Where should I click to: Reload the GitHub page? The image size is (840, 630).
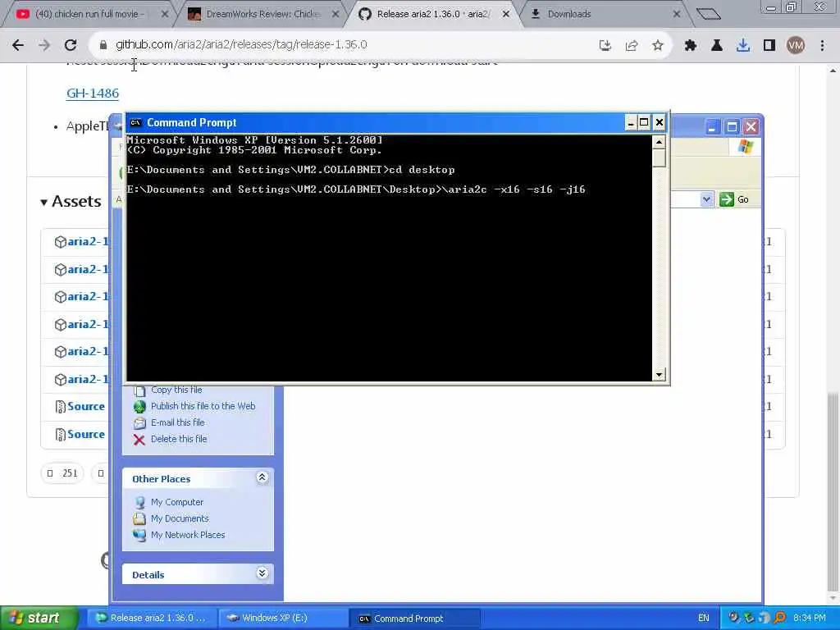click(71, 45)
